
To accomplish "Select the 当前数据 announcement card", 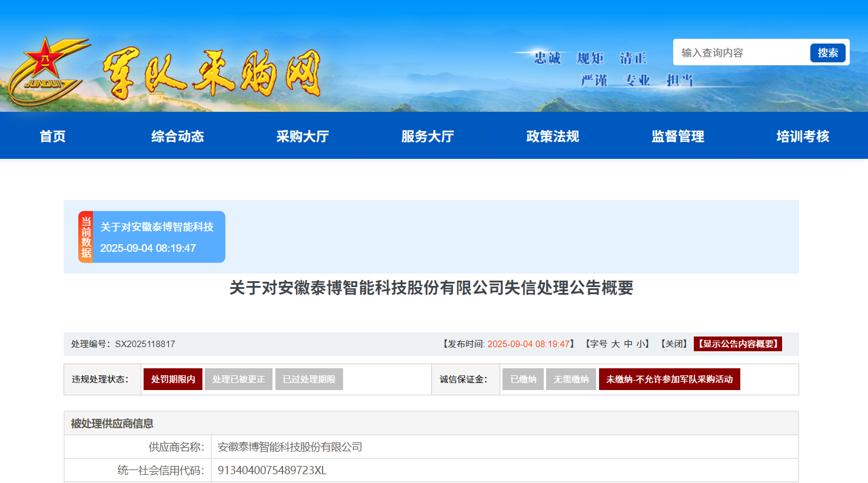I will click(x=152, y=237).
